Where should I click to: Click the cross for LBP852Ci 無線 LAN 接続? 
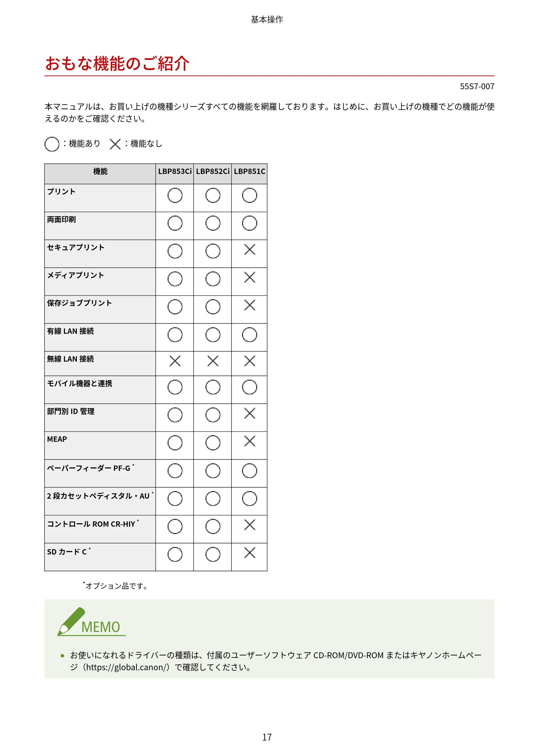click(213, 361)
